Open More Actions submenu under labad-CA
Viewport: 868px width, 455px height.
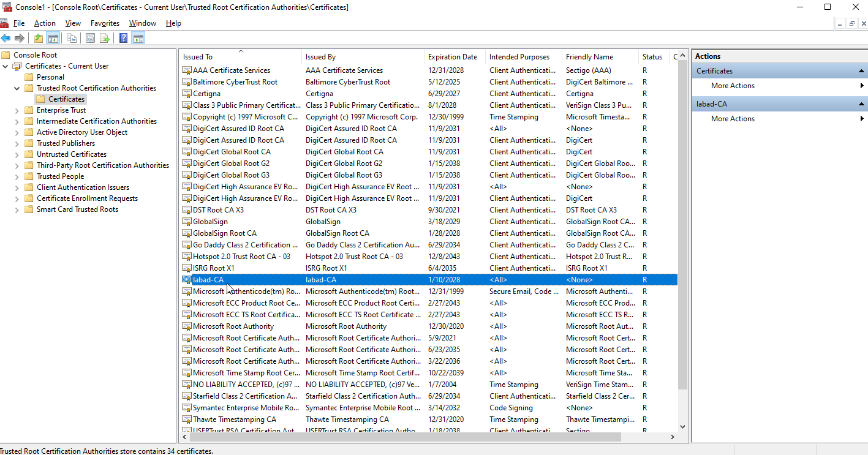click(x=733, y=119)
